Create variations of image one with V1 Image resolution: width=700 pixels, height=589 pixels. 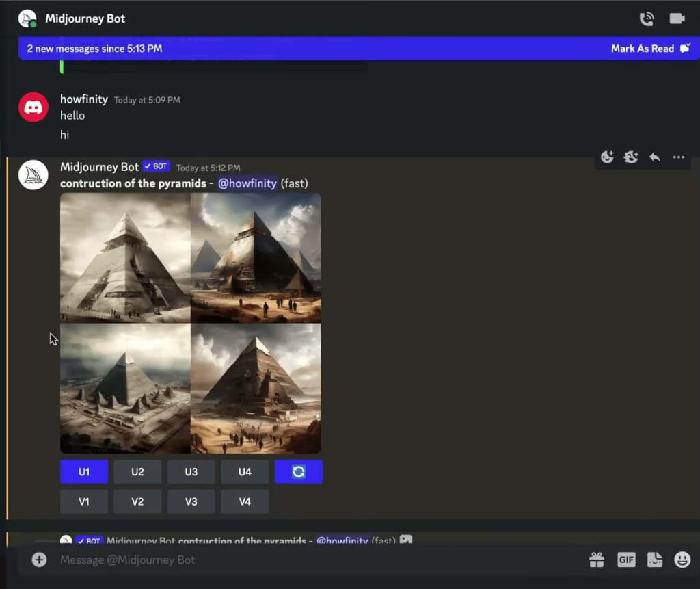tap(84, 502)
